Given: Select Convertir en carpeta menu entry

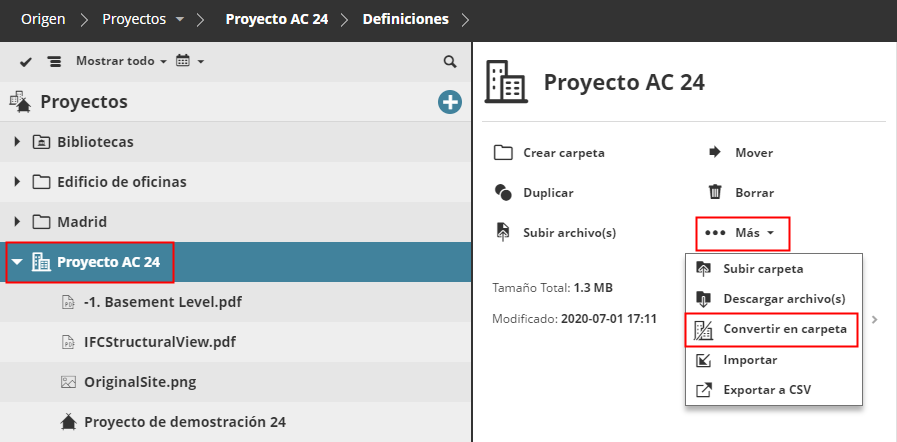Looking at the screenshot, I should point(784,329).
